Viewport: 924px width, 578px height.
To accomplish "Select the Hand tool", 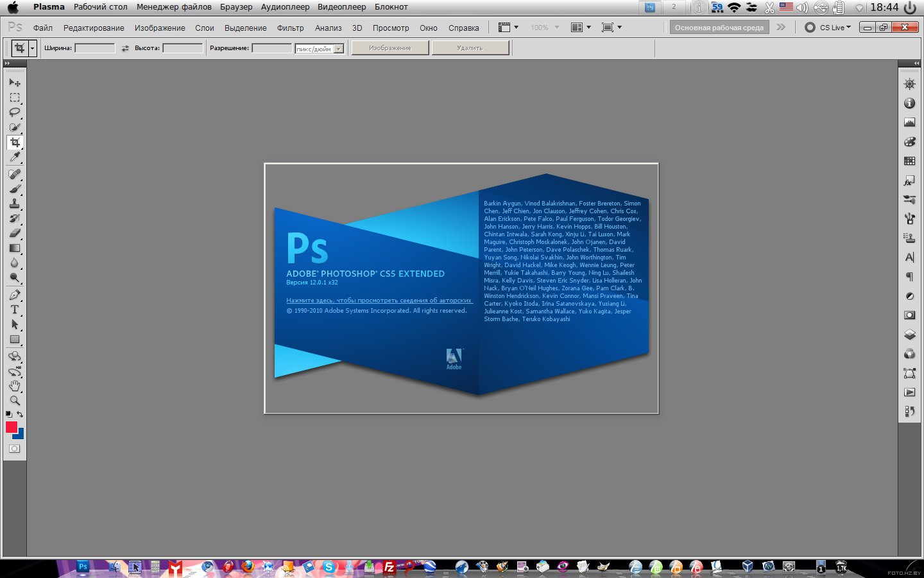I will point(15,386).
